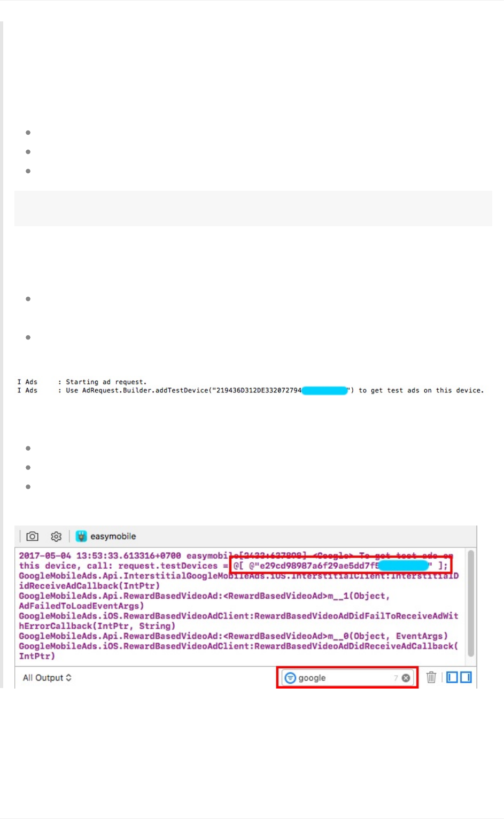Screen dimensions: 504x819
Task: Click the RewardBasedVideoAdDidReceiveAdCallback console line
Action: pyautogui.click(x=238, y=646)
